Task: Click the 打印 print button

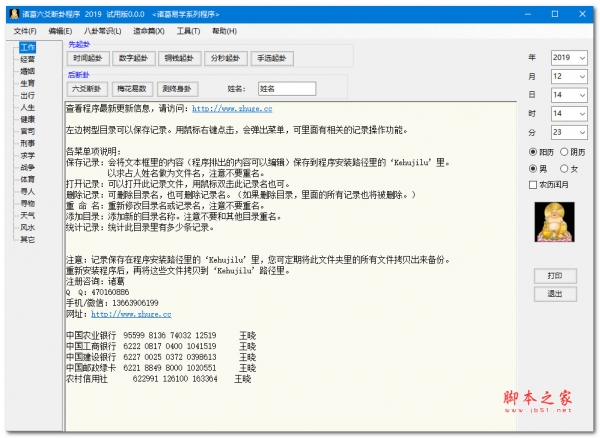Action: point(554,275)
